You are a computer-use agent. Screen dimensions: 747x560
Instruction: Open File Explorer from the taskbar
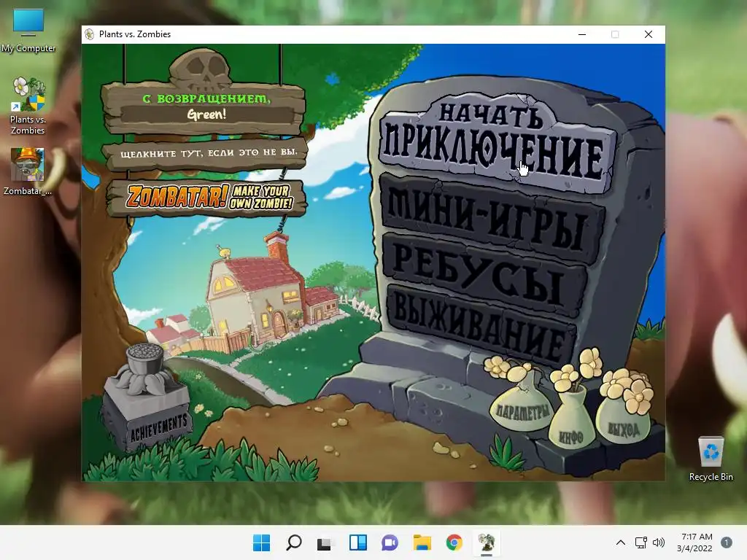422,542
